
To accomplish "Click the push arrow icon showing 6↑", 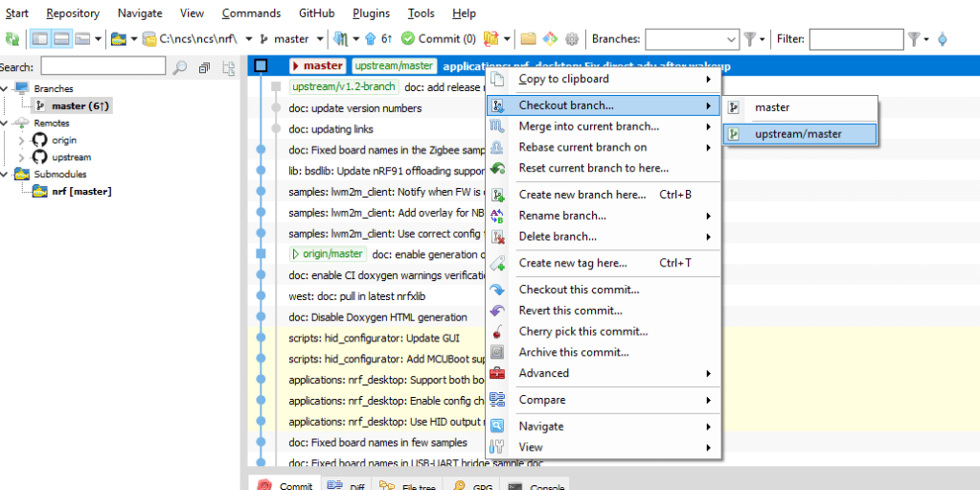I will (380, 39).
